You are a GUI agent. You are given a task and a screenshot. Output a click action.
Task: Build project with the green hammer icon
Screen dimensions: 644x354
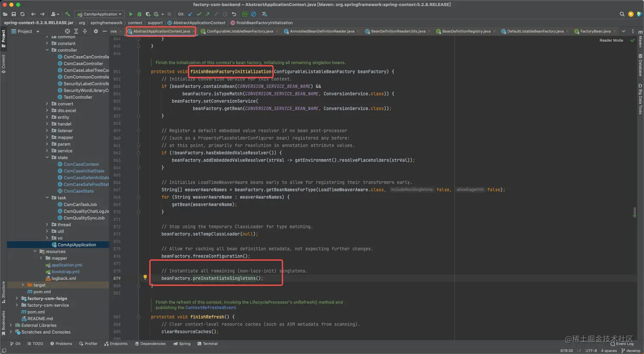click(x=67, y=14)
